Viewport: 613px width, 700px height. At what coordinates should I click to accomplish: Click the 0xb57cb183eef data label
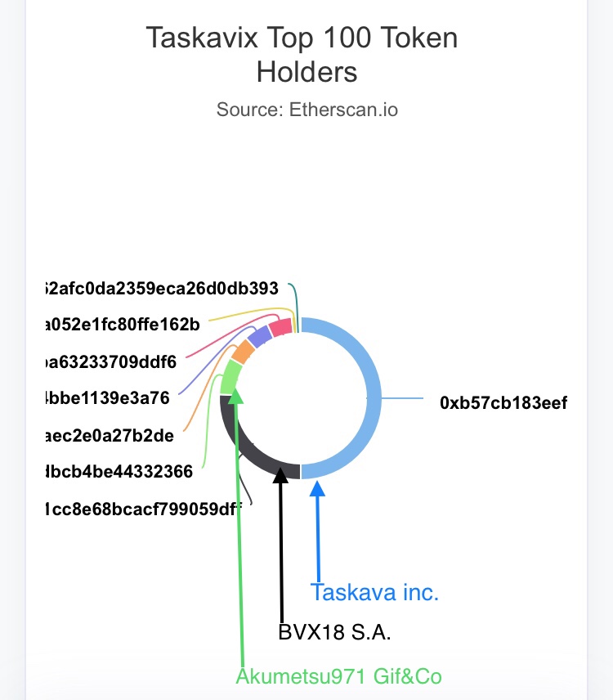[x=503, y=402]
